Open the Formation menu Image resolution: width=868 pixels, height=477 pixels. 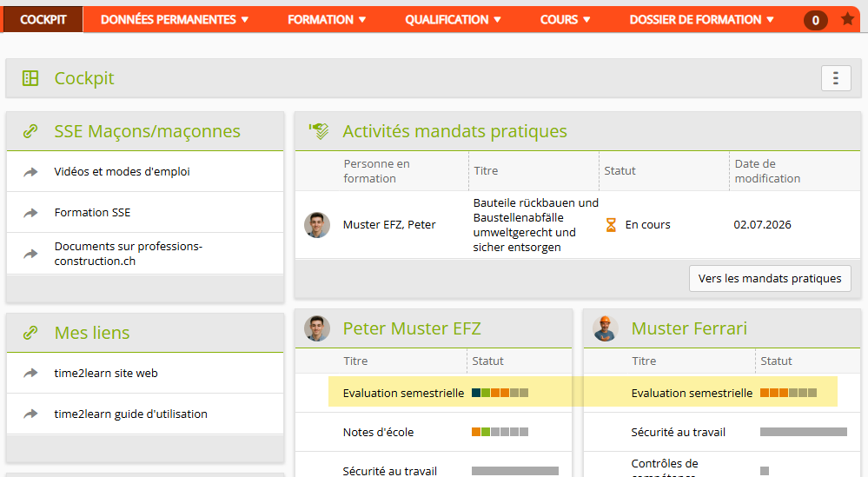[327, 19]
